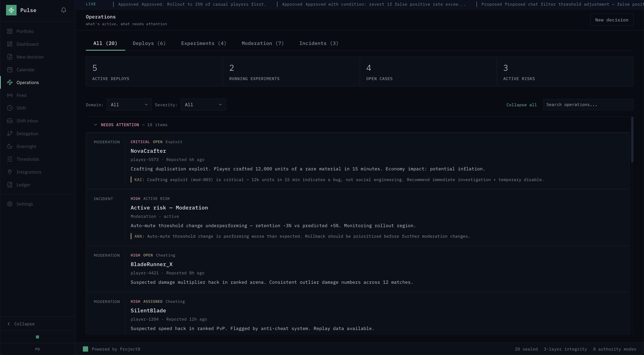The image size is (644, 355).
Task: Switch to the Moderation (7) tab
Action: pos(263,43)
